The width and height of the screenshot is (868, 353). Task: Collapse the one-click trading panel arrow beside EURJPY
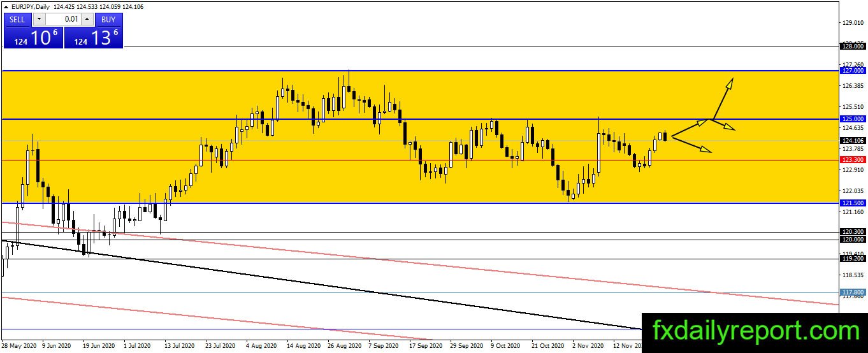(6, 6)
